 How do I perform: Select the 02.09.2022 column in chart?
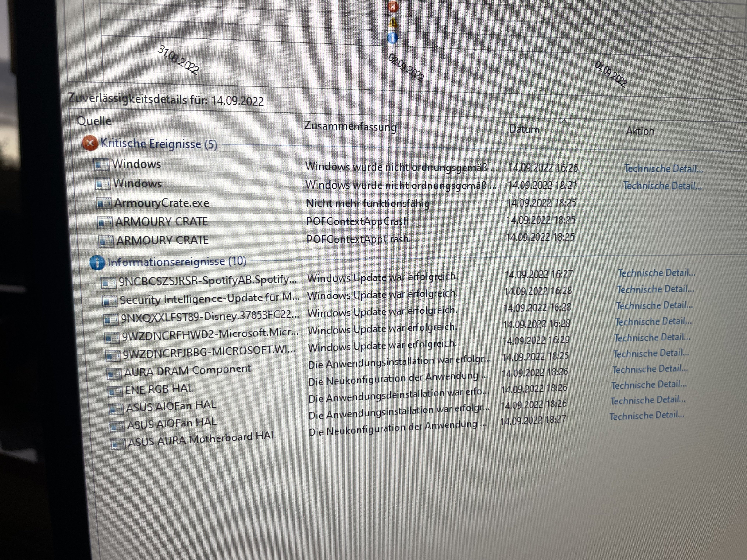(x=405, y=67)
